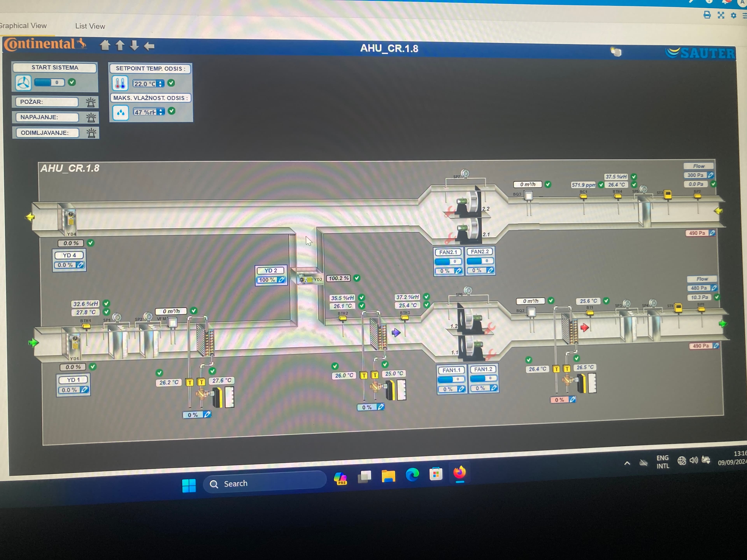Click the NAPAJANJE alarm beacon icon
Image resolution: width=747 pixels, height=560 pixels.
(91, 117)
